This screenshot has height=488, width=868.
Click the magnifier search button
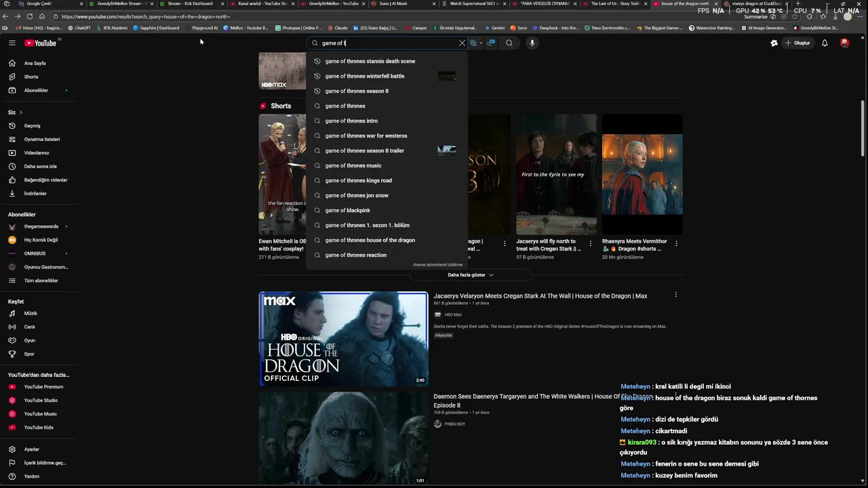[509, 43]
